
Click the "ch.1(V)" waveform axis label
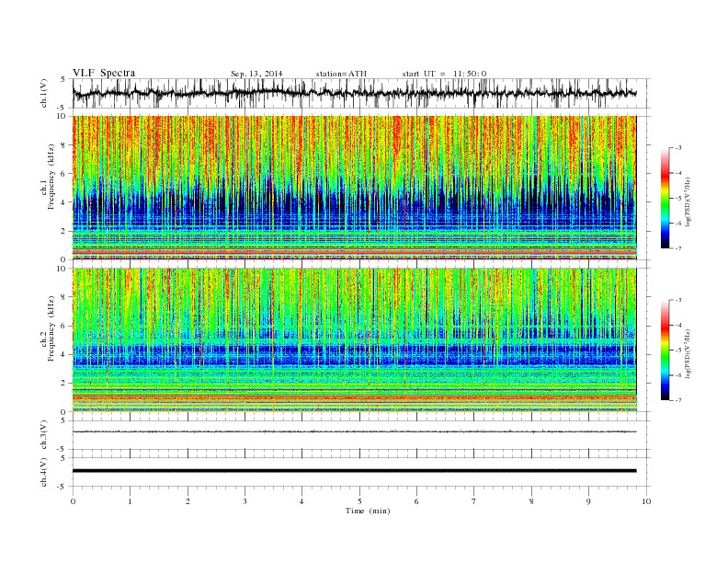click(x=44, y=93)
